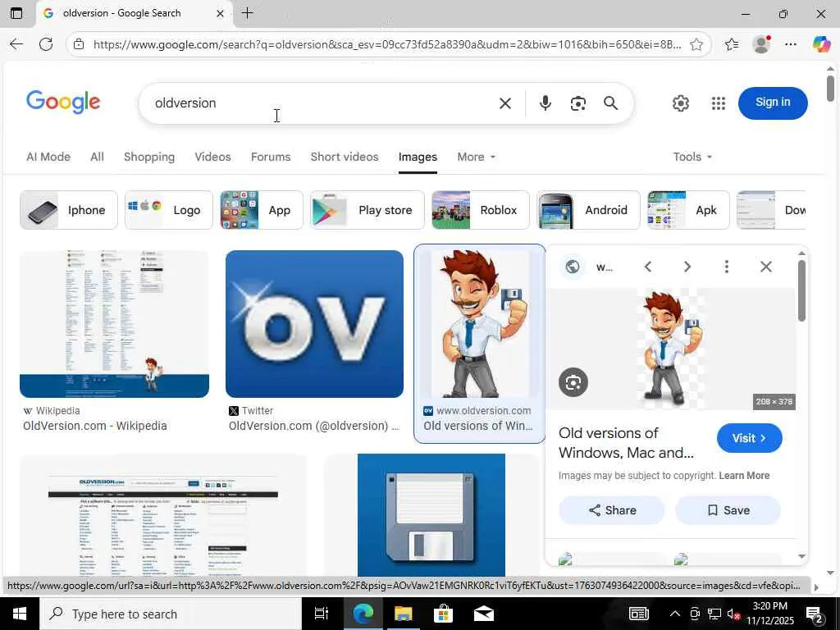Open Edge settings and more menu
This screenshot has height=630, width=840.
(x=790, y=44)
